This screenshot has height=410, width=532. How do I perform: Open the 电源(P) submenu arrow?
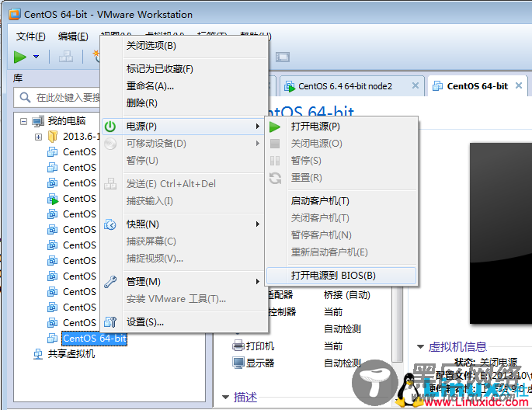(258, 126)
